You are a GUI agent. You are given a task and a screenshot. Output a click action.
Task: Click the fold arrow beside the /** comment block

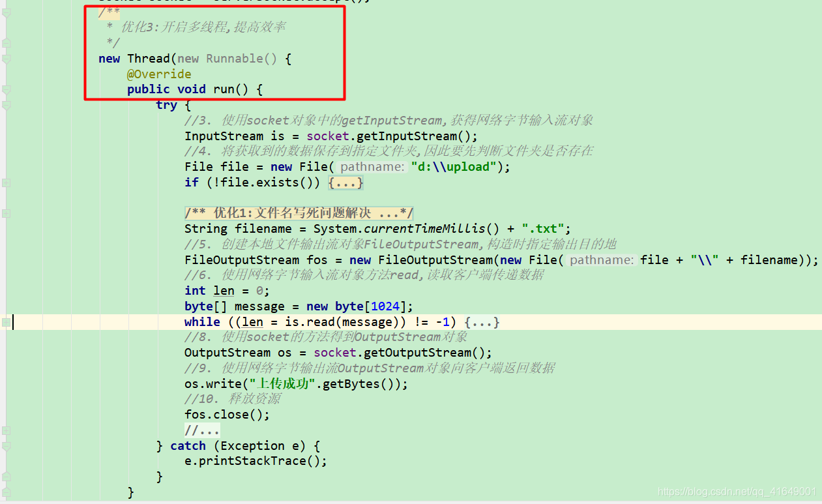pos(5,11)
